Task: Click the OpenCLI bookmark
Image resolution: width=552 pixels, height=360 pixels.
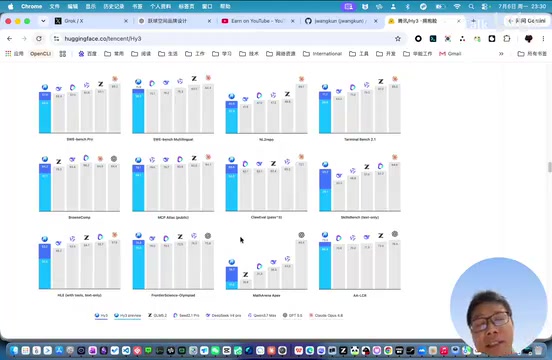Action: (40, 54)
